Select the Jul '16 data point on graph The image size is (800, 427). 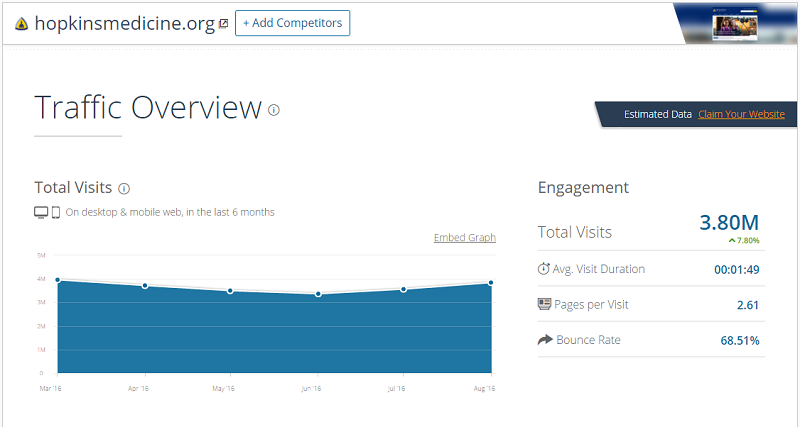tap(404, 289)
